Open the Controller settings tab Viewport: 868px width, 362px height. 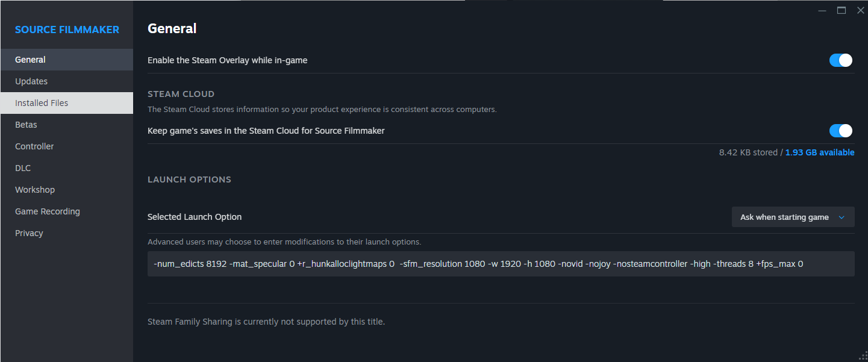tap(34, 146)
